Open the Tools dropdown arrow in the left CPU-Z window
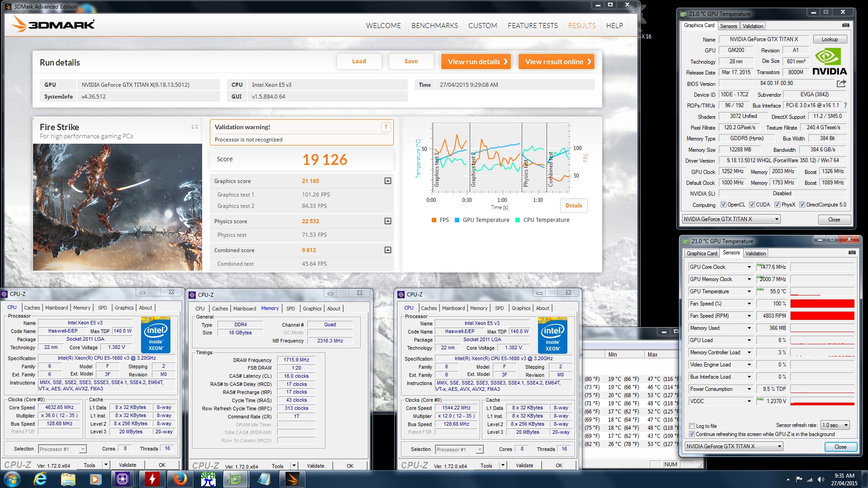 point(106,465)
